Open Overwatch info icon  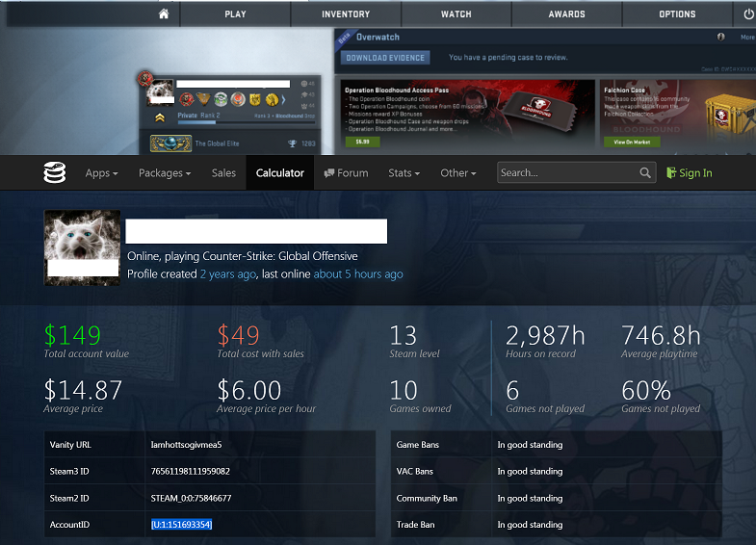[x=720, y=37]
